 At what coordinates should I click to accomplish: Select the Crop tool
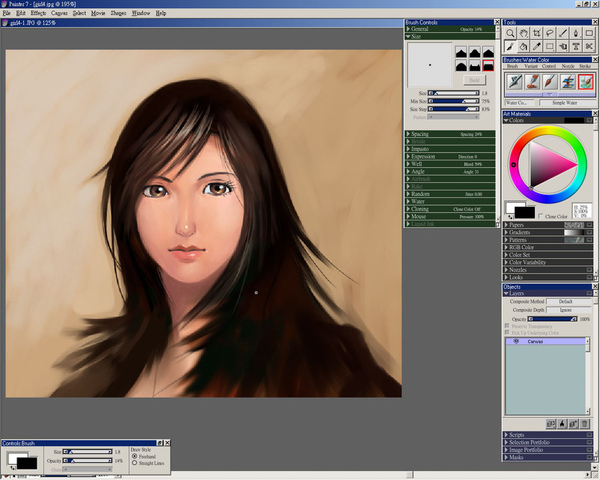pyautogui.click(x=536, y=33)
